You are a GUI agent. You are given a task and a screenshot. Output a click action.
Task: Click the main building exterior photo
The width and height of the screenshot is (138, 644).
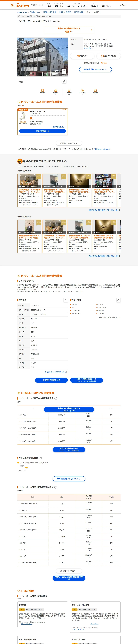[43, 57]
